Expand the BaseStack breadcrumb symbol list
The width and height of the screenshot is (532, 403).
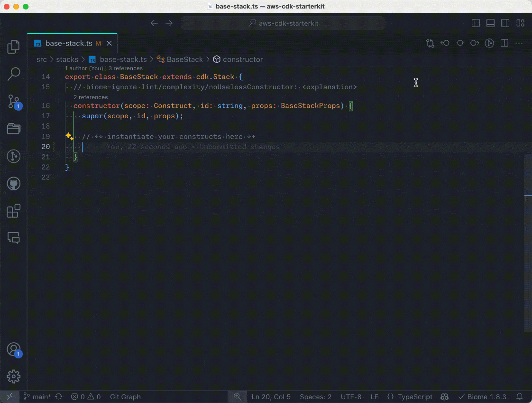pyautogui.click(x=184, y=59)
